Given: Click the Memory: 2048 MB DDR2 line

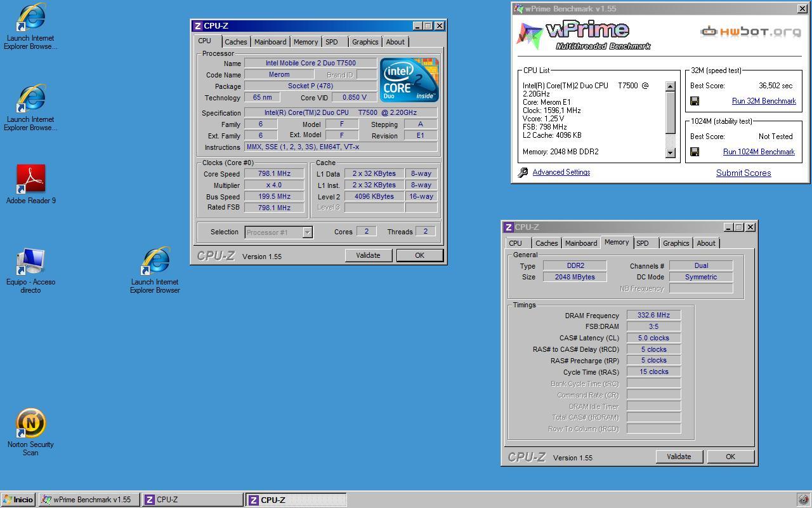Looking at the screenshot, I should [x=561, y=152].
